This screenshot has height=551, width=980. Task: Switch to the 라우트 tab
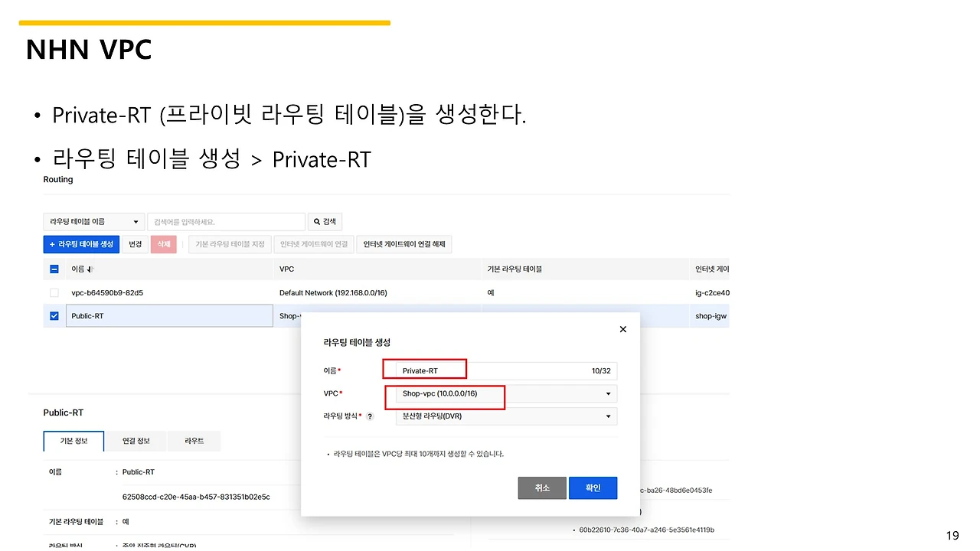194,441
